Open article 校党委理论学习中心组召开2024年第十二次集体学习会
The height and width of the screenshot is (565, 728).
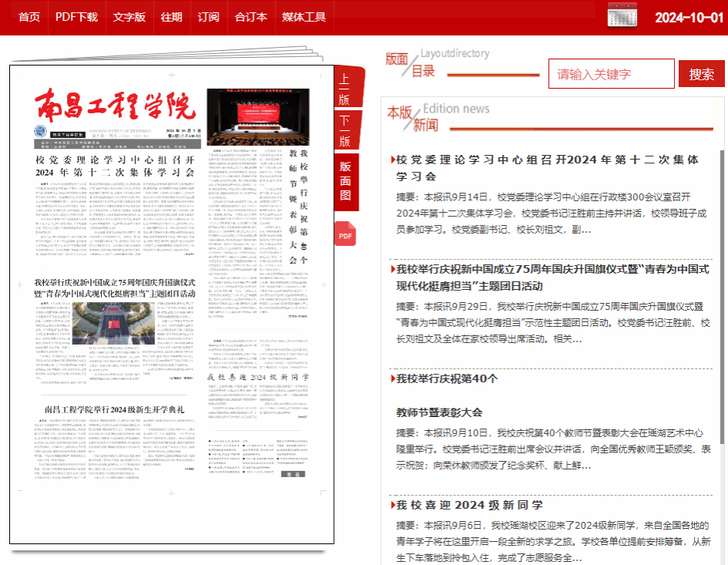(x=547, y=168)
